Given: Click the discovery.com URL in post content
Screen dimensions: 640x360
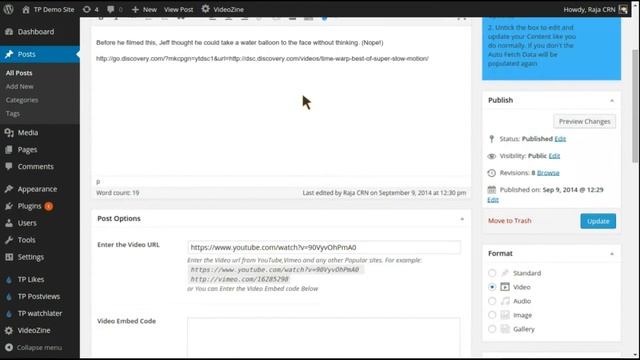Looking at the screenshot, I should pyautogui.click(x=262, y=58).
